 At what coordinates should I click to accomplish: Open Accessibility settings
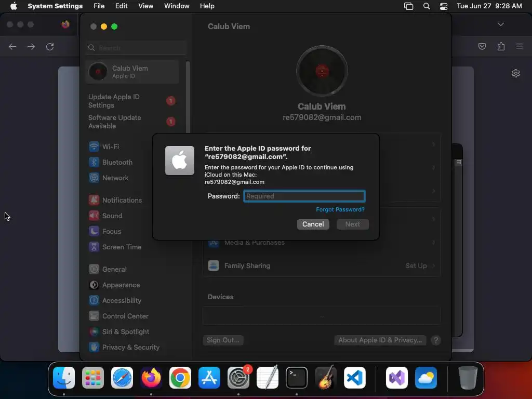click(x=115, y=301)
